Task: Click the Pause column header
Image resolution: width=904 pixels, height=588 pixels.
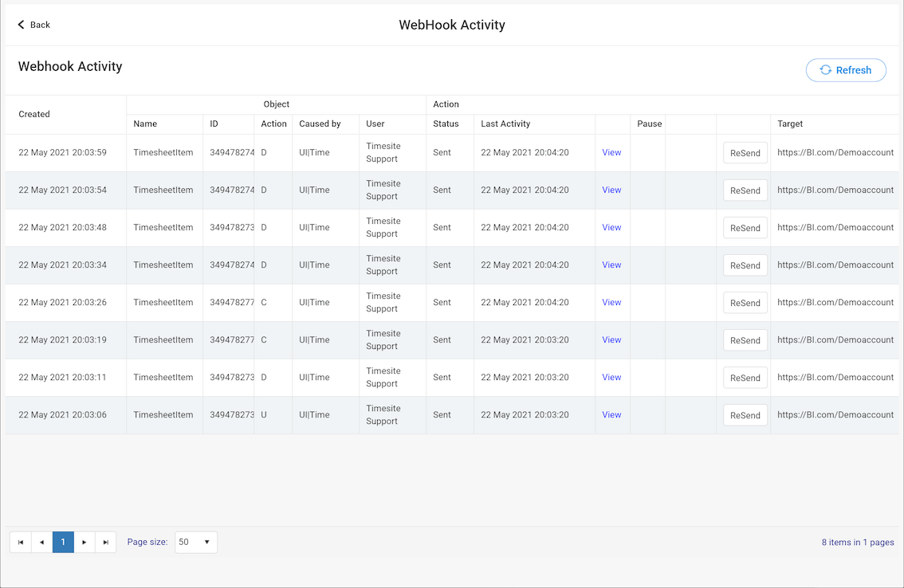Action: [x=650, y=124]
